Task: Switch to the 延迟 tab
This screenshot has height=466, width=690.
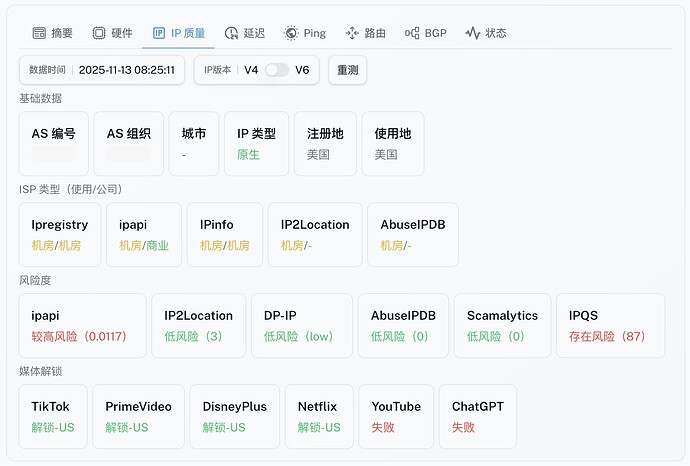Action: coord(245,33)
